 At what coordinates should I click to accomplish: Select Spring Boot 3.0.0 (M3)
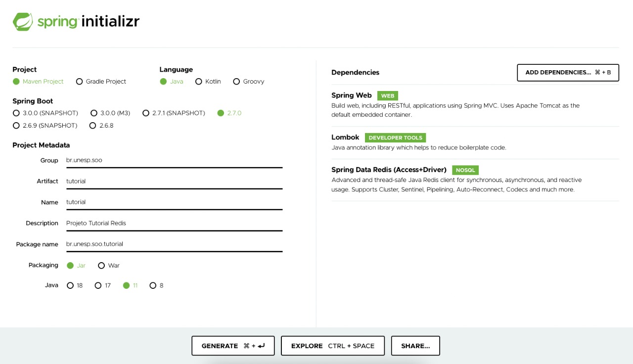click(x=110, y=113)
